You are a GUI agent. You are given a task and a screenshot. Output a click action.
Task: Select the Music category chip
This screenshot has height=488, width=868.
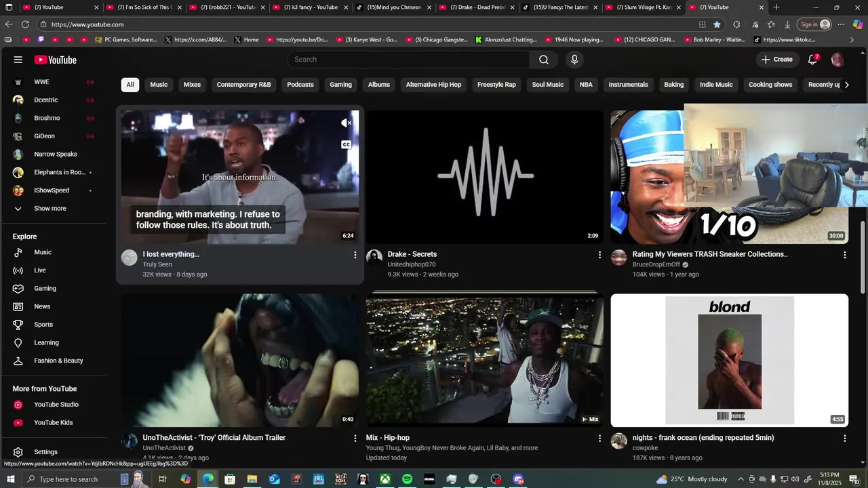click(159, 85)
